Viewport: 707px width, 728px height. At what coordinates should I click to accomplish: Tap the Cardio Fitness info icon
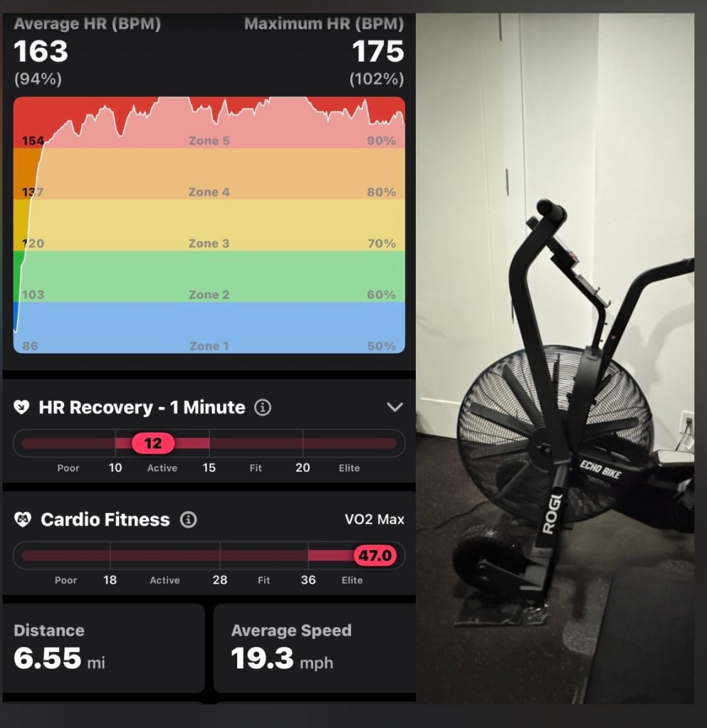pyautogui.click(x=188, y=519)
